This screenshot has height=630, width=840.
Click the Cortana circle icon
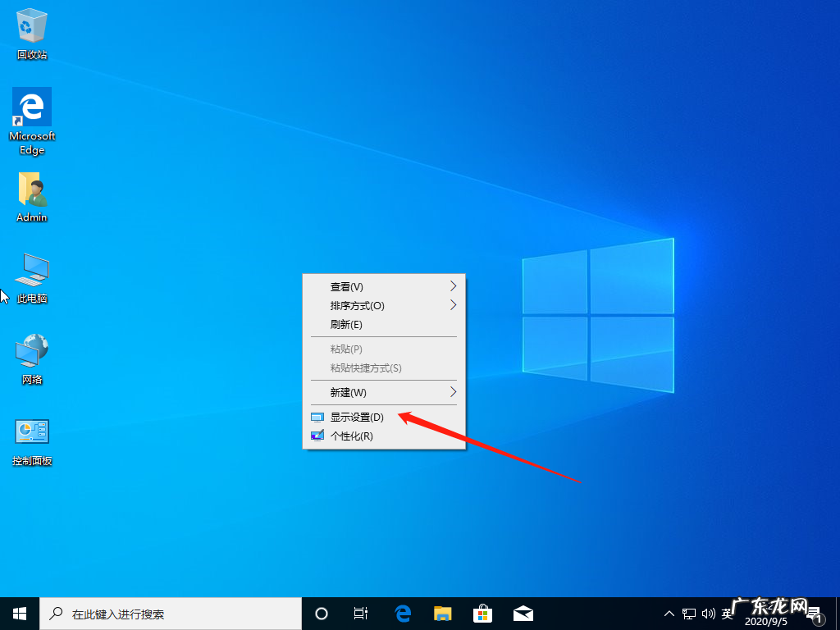tap(321, 613)
